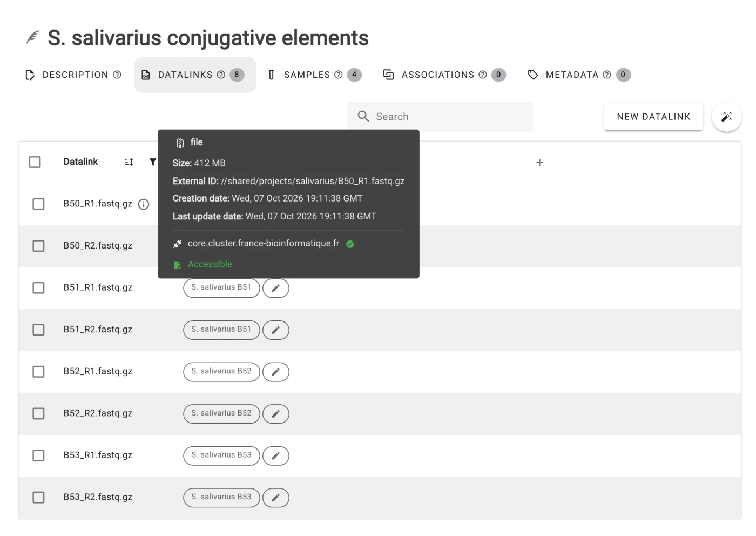Check the B52_R1.fastq.gz row checkbox
The height and width of the screenshot is (536, 756).
pos(38,372)
